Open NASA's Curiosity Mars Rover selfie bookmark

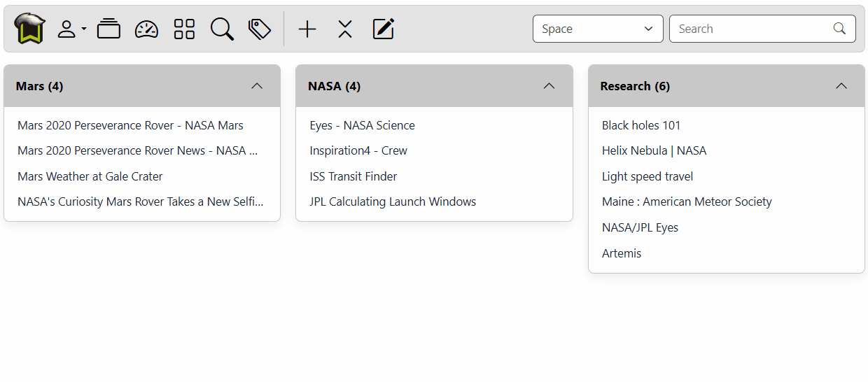[141, 201]
